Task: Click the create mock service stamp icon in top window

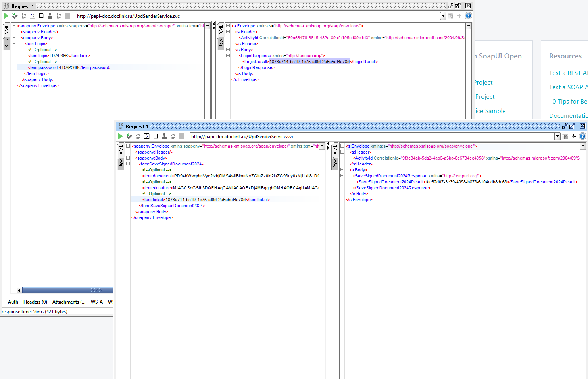Action: point(50,16)
